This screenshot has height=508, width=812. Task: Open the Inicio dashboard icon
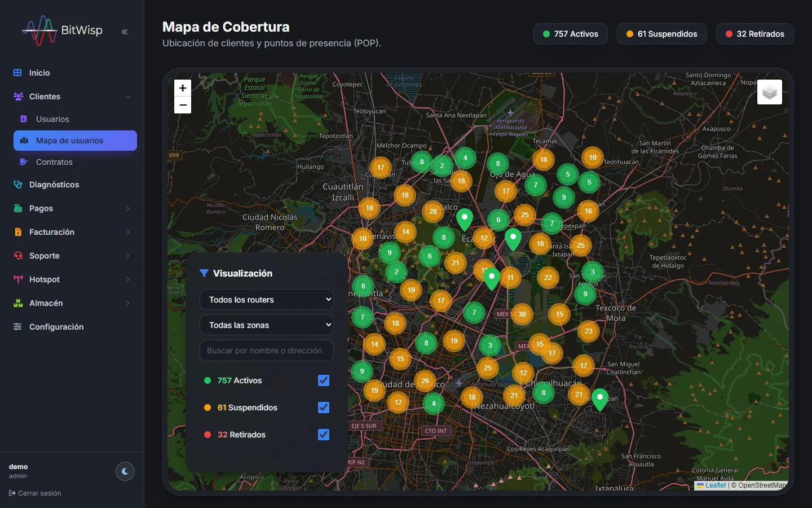pyautogui.click(x=17, y=73)
